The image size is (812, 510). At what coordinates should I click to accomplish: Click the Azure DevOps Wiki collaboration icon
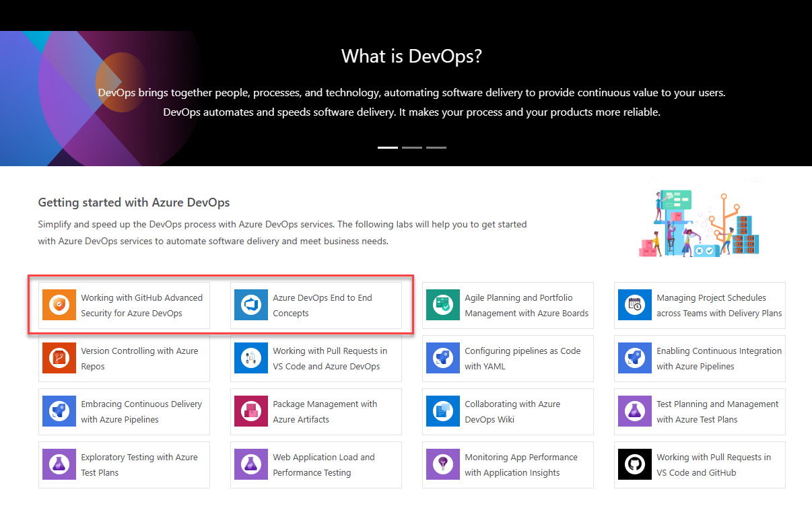tap(443, 412)
